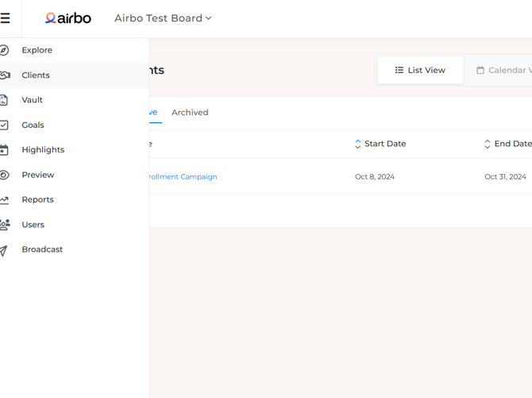Click the Preview eye icon
Screen dimensions: 532x398
click(4, 175)
